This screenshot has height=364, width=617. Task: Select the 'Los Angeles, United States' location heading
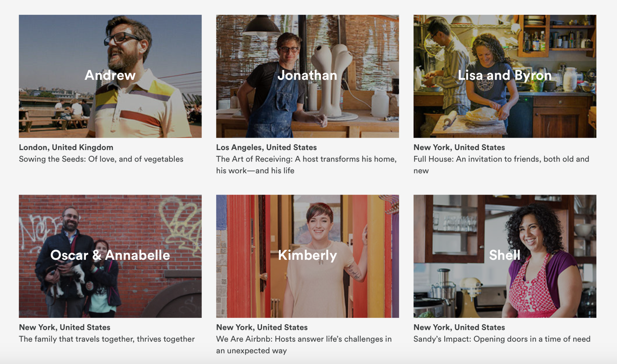point(266,147)
